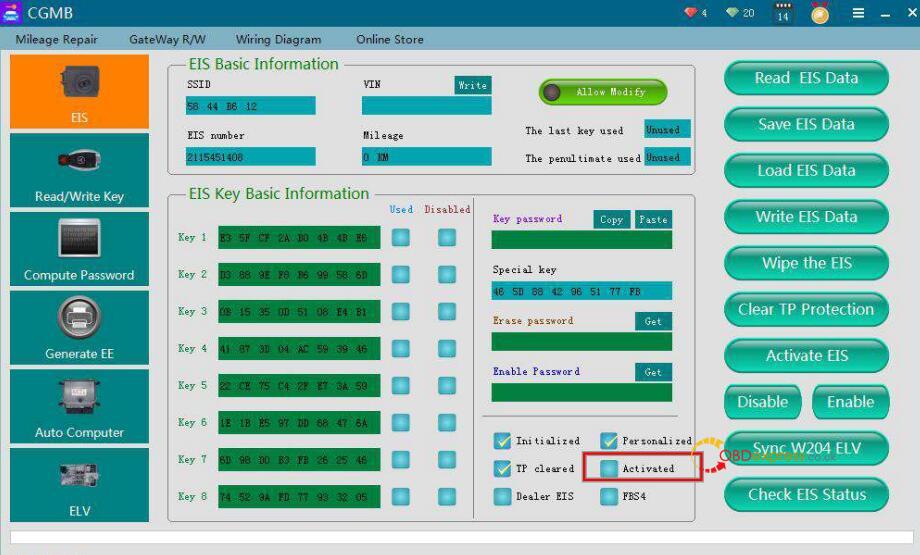
Task: Toggle the Allow Modify switch
Action: [603, 92]
